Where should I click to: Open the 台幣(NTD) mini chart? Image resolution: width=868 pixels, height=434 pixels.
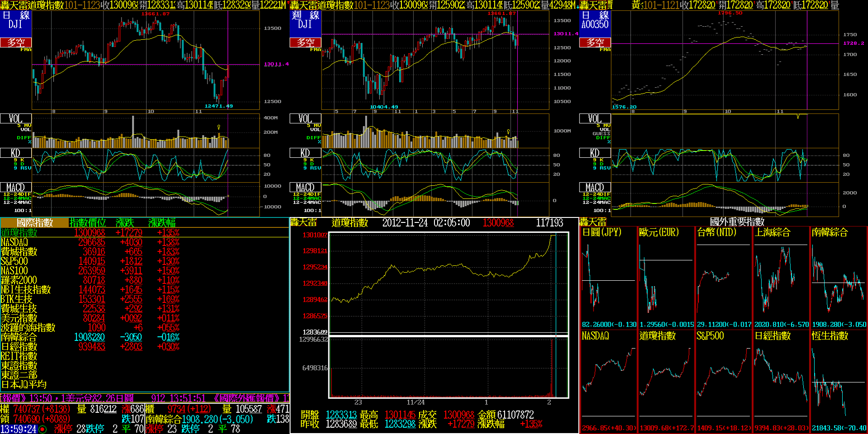click(723, 278)
